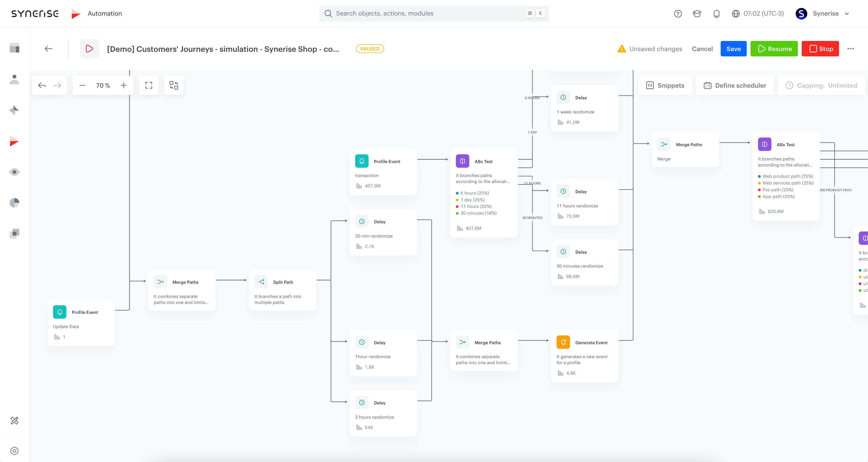Open Analytics using the pie chart sidebar icon
Viewport: 868px width, 462px height.
(14, 203)
